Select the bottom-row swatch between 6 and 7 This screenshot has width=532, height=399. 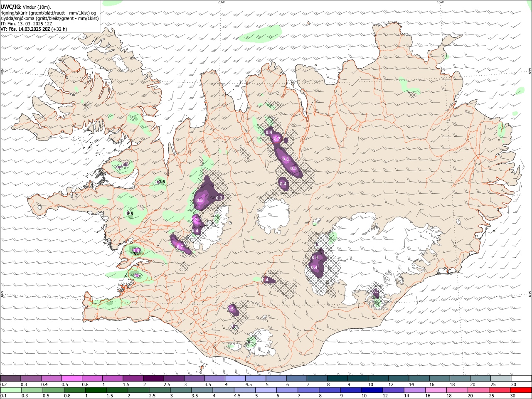(287, 390)
